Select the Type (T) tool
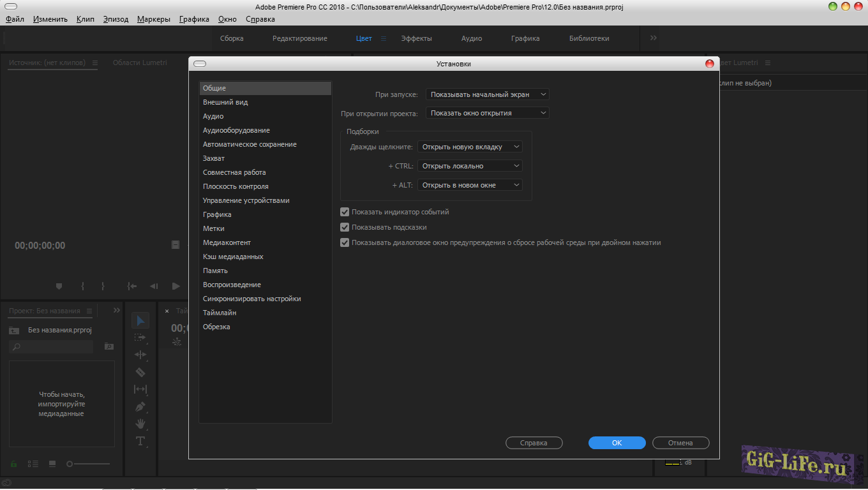The height and width of the screenshot is (490, 868). 140,441
